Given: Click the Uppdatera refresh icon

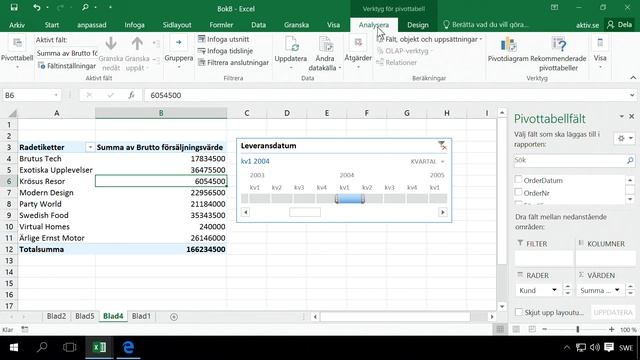Looking at the screenshot, I should coord(291,44).
